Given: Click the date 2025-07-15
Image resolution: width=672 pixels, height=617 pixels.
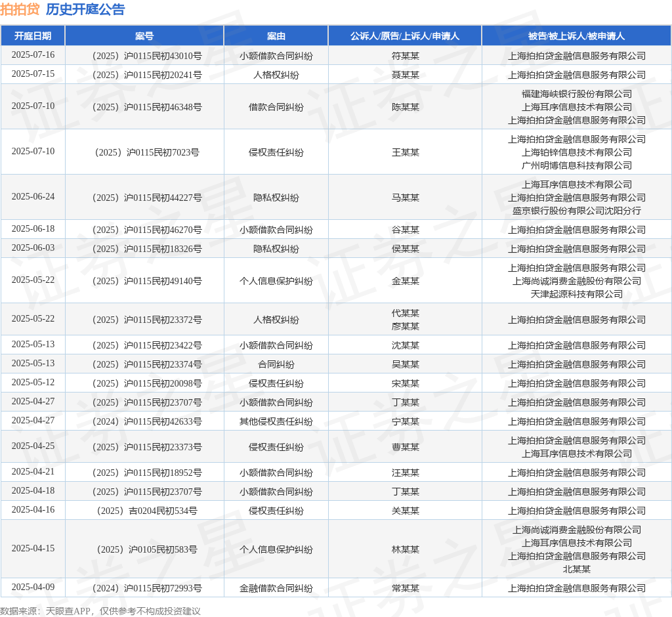Looking at the screenshot, I should point(33,74).
